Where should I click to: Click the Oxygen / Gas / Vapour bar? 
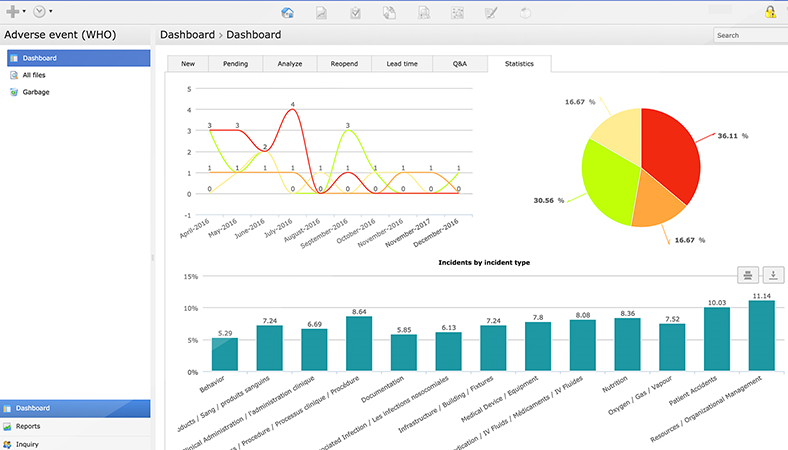coord(672,347)
